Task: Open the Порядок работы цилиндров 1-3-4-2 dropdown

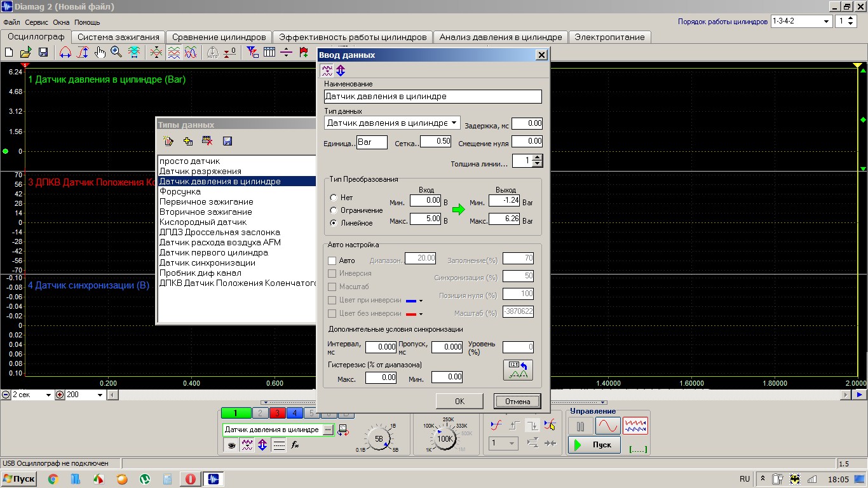Action: click(827, 21)
